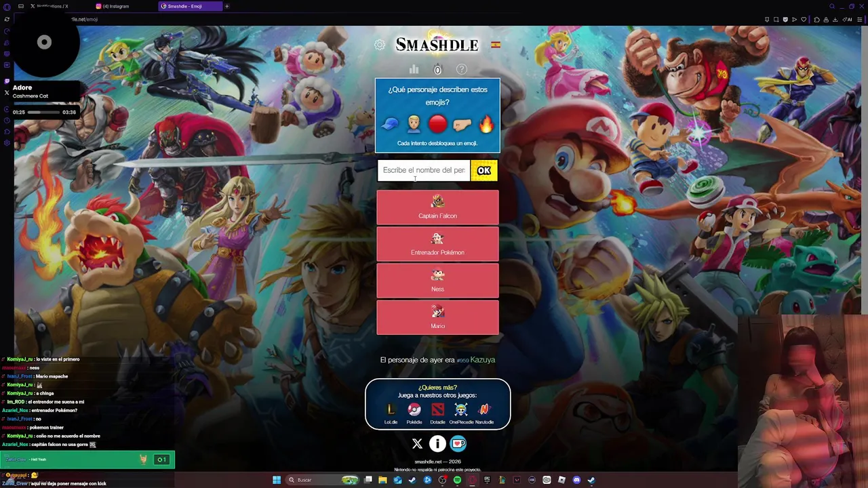Click the taskbar Buscar search box
The image size is (868, 488).
pyautogui.click(x=321, y=480)
